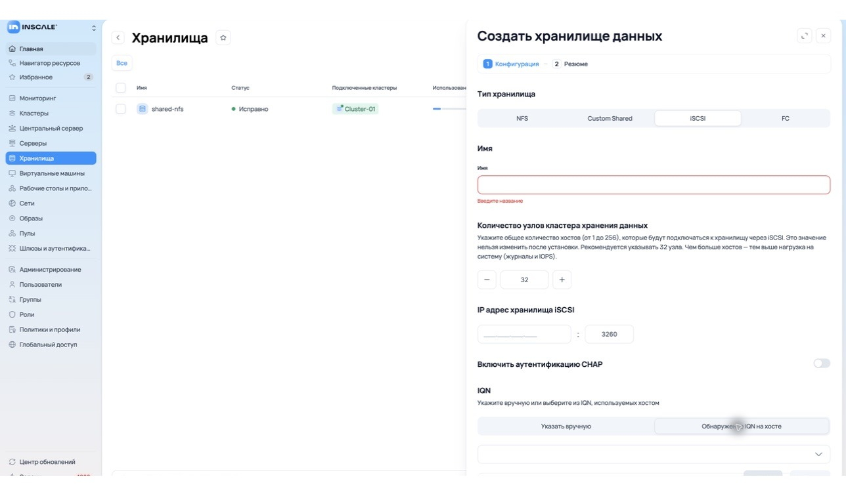Choose Указать вручную IQN option

566,426
